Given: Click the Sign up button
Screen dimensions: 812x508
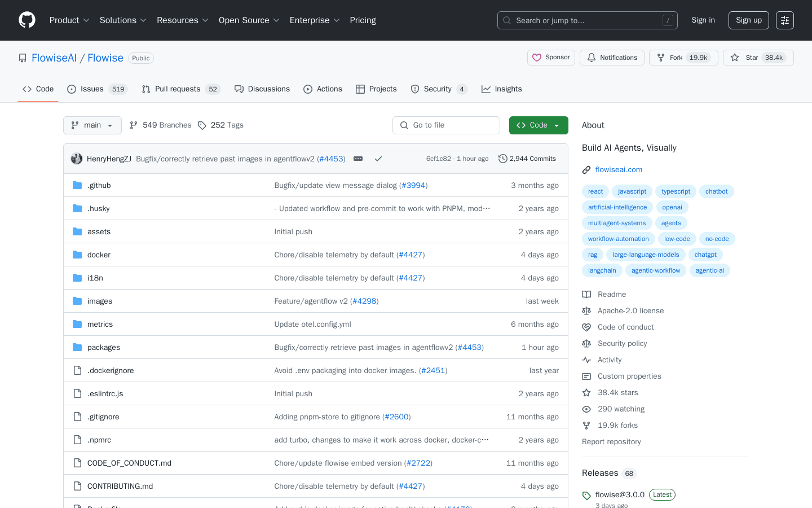Looking at the screenshot, I should pyautogui.click(x=748, y=20).
